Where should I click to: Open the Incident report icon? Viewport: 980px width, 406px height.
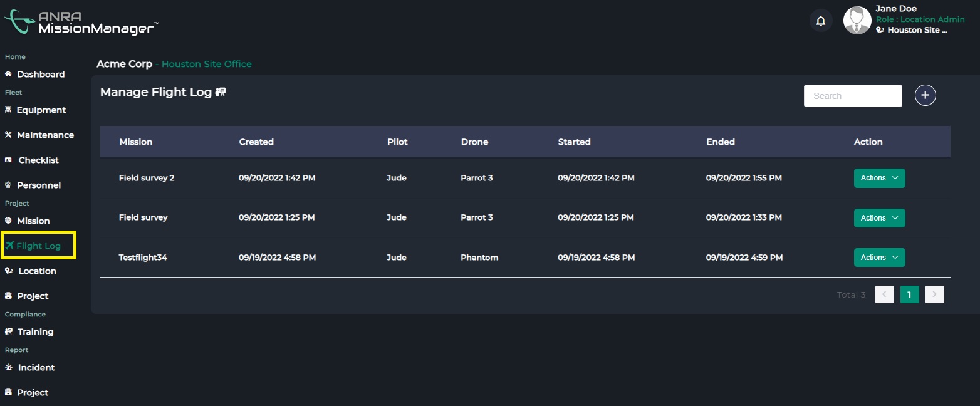tap(8, 367)
